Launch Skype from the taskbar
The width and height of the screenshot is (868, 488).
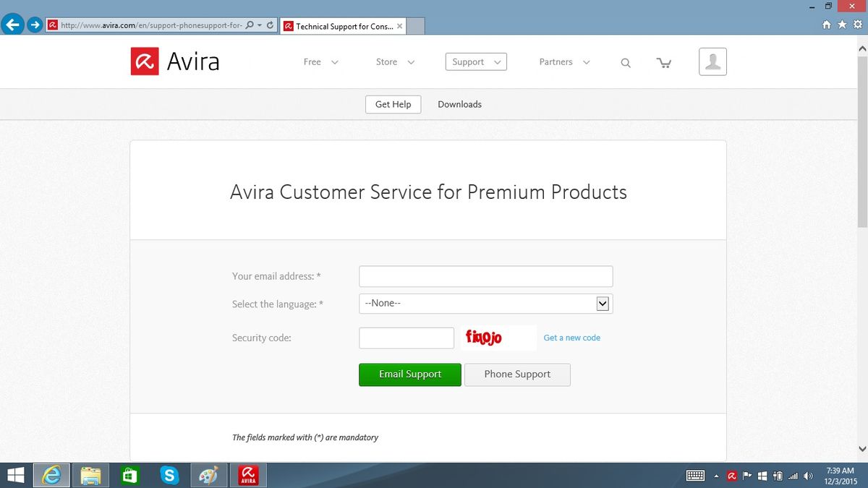click(x=169, y=475)
